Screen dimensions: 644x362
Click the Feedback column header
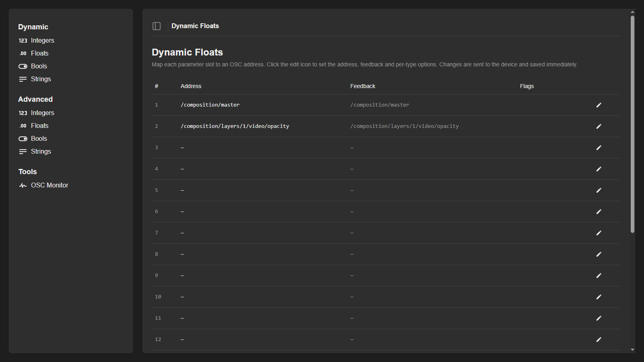[363, 86]
